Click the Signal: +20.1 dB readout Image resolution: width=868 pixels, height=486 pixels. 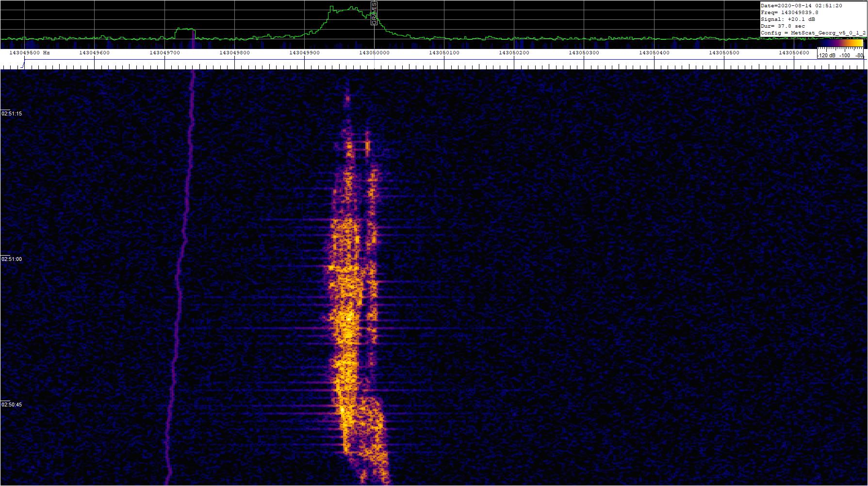(x=788, y=19)
